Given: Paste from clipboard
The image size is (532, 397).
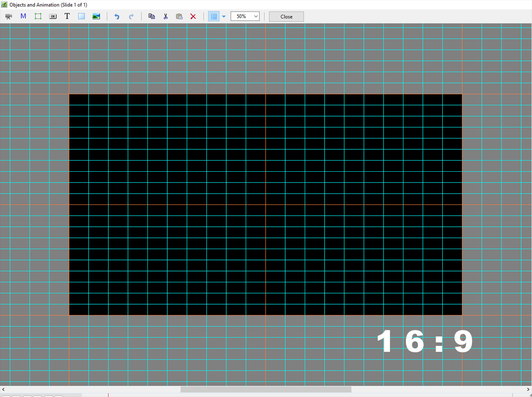Looking at the screenshot, I should (179, 16).
